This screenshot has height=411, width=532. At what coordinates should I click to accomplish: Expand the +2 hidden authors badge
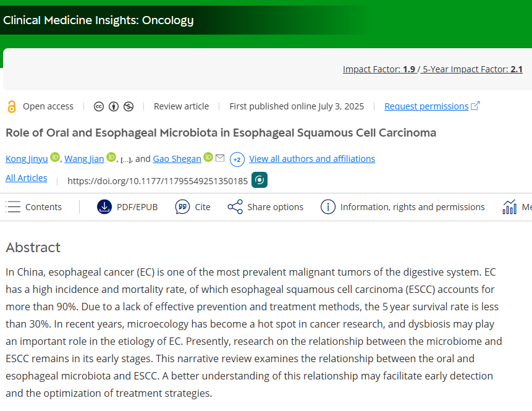237,159
